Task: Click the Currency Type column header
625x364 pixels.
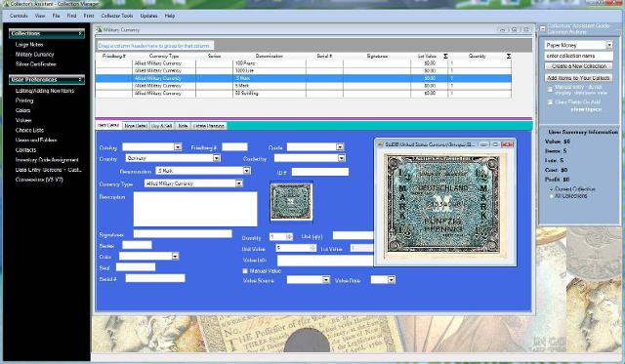Action: click(164, 57)
